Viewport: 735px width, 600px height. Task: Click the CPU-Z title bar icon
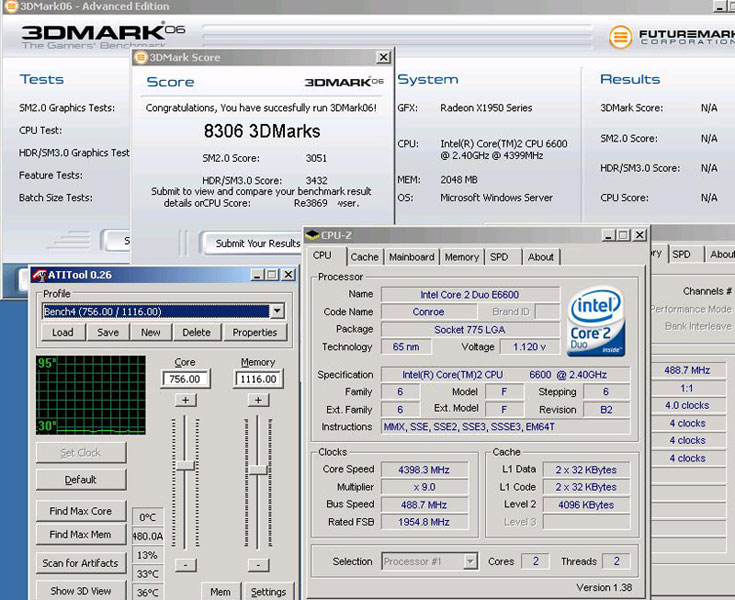(x=313, y=235)
